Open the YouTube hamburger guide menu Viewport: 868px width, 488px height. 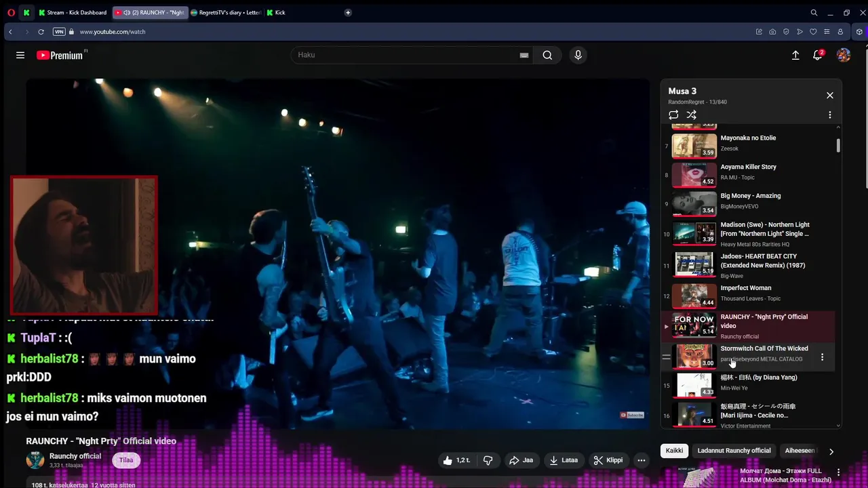tap(20, 56)
